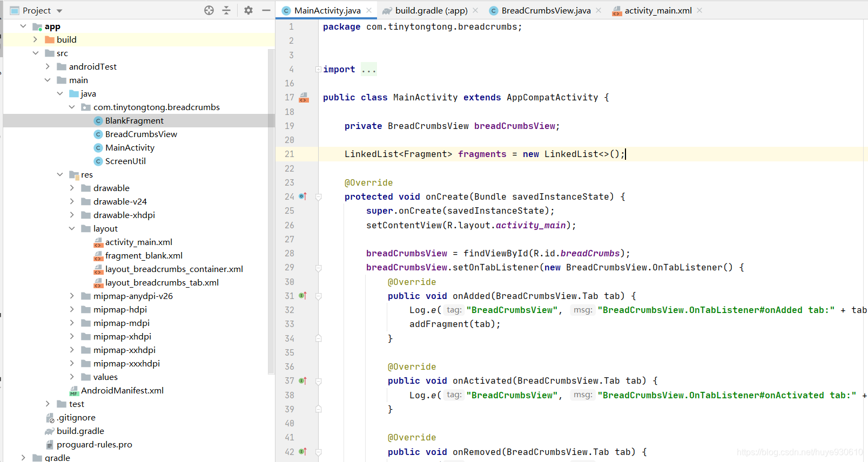This screenshot has width=868, height=462.
Task: Click implements gutter icon on line 31
Action: tap(303, 296)
